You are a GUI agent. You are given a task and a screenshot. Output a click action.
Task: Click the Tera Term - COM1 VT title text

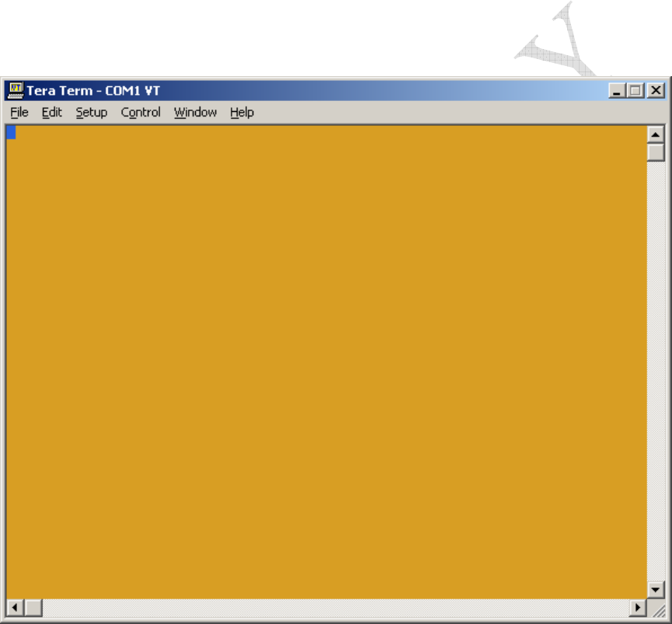93,91
